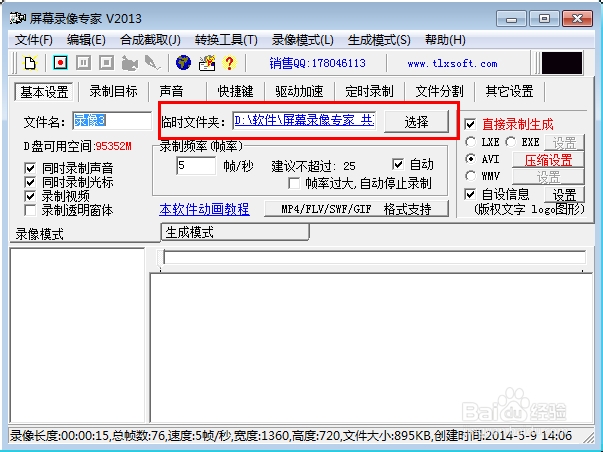
Task: Click the grayed pen toolbar icon
Action: coord(153,63)
